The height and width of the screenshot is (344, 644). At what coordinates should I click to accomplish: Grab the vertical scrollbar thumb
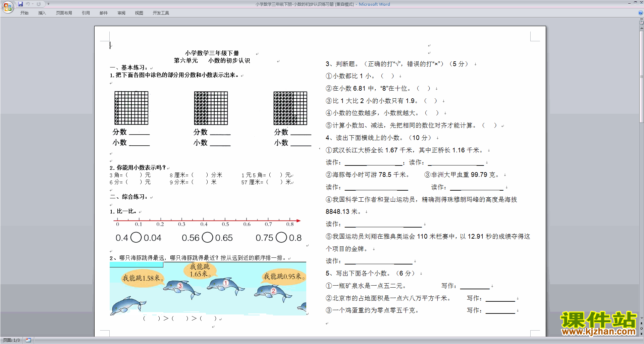tap(642, 77)
